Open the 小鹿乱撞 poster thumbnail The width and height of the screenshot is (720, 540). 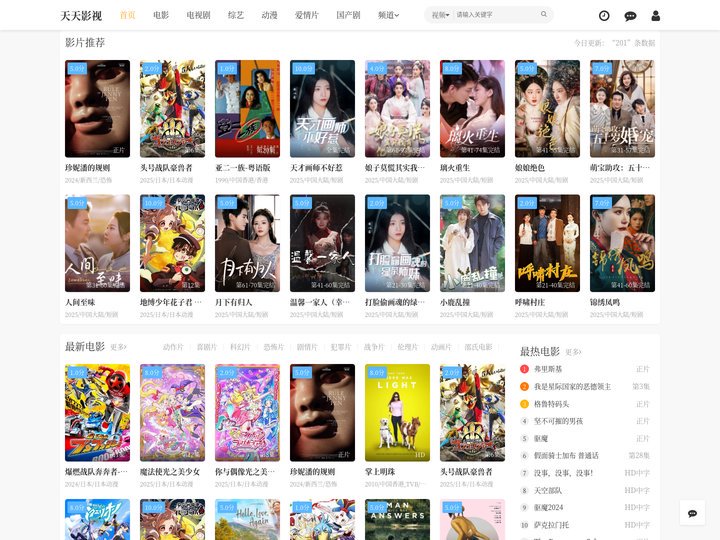pyautogui.click(x=472, y=243)
